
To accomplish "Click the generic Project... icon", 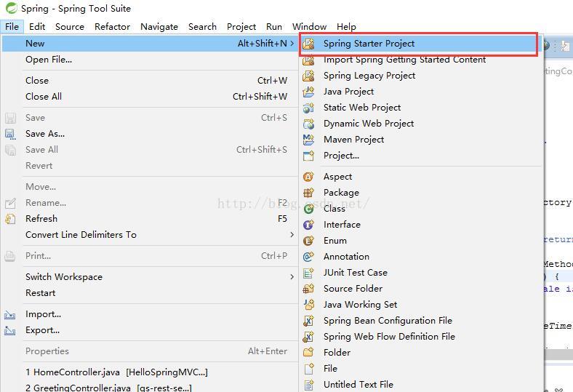I will [308, 156].
